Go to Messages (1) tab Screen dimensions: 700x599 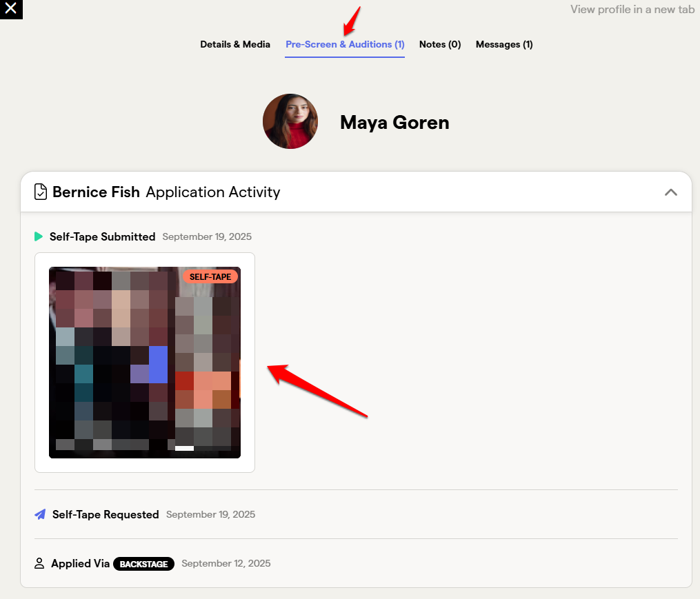point(504,44)
